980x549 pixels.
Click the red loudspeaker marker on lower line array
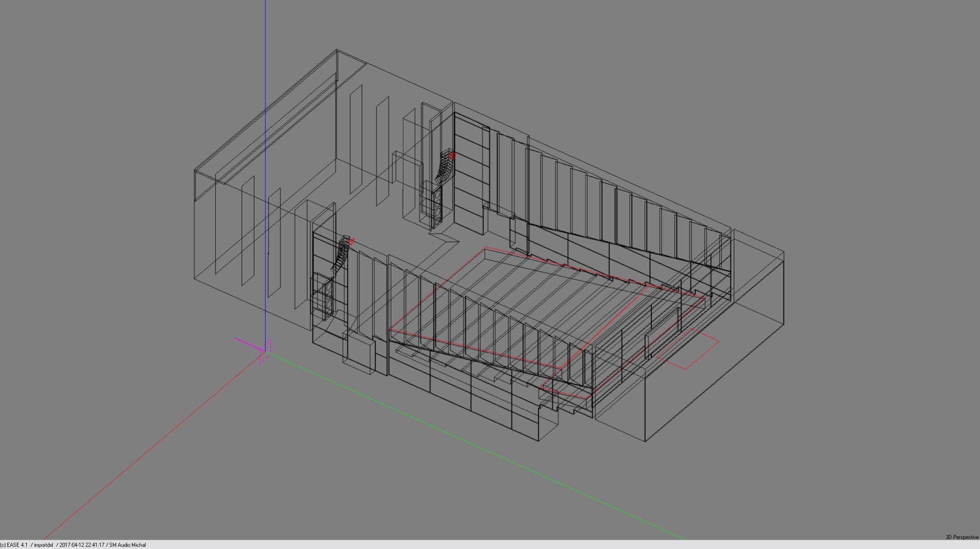[351, 241]
